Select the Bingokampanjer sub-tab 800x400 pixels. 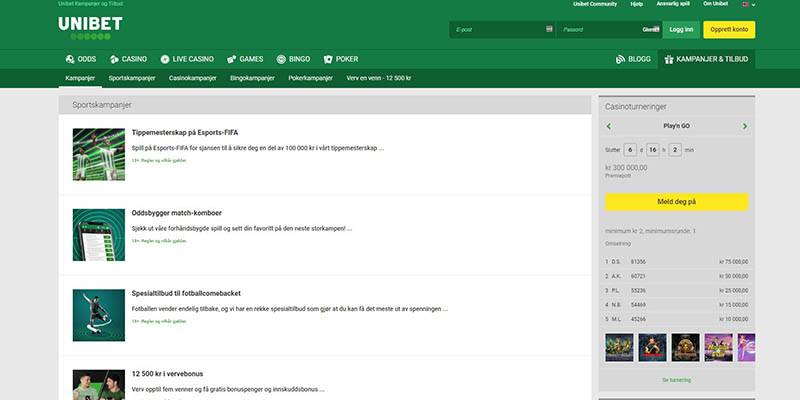point(252,78)
